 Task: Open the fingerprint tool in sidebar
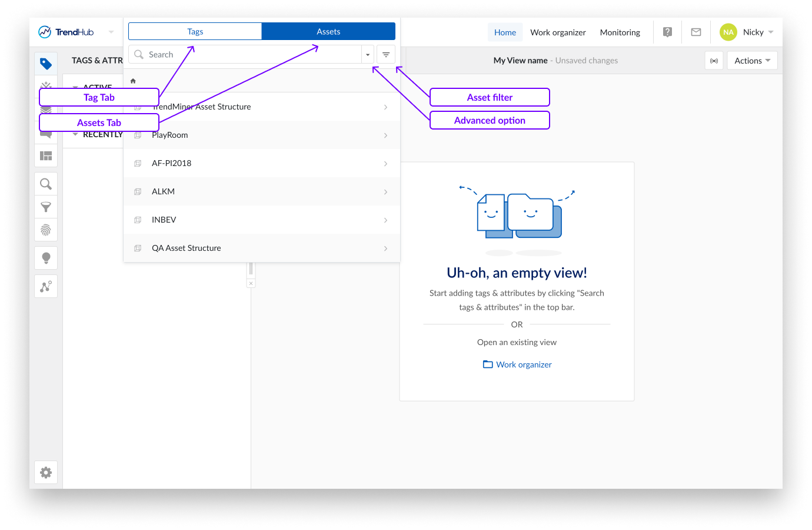[x=46, y=230]
